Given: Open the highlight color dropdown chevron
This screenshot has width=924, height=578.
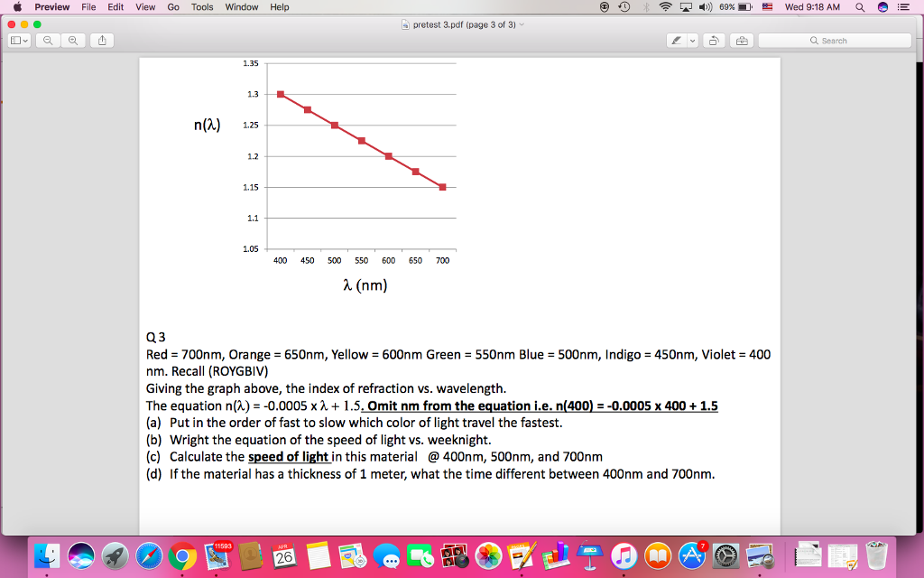Looking at the screenshot, I should pyautogui.click(x=692, y=41).
